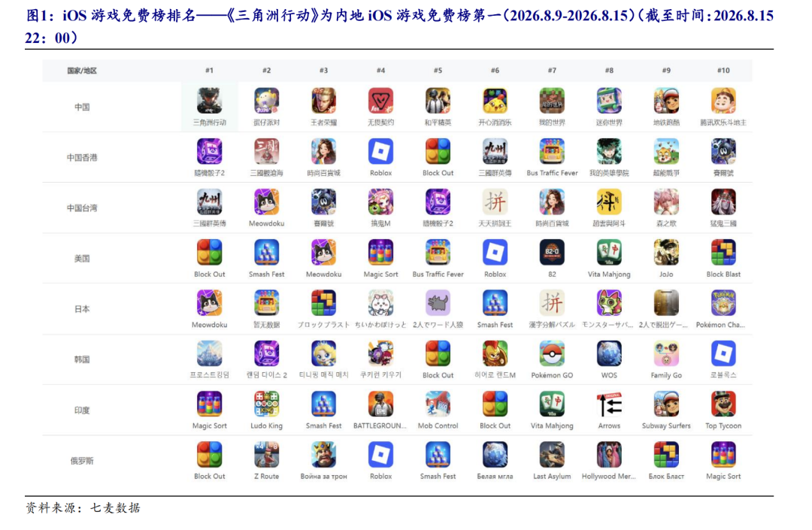The width and height of the screenshot is (812, 530).
Task: Click Meowdoku icon in 日本 row
Action: (209, 303)
